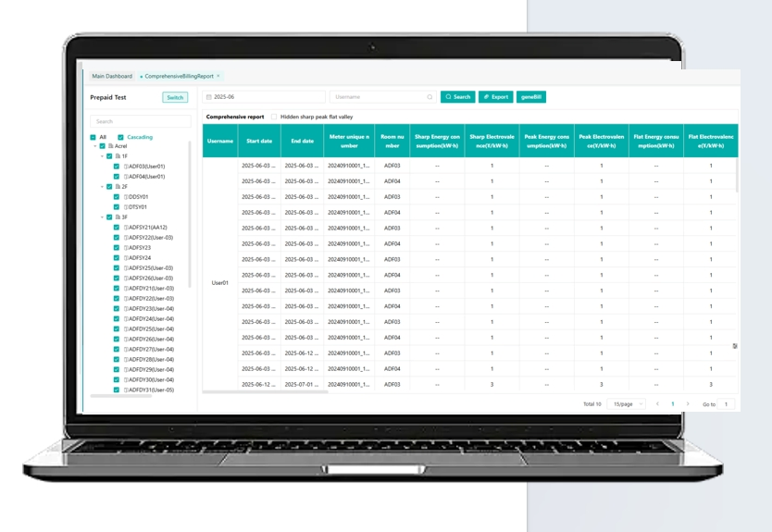Click the magnifier icon inside Username field
This screenshot has width=772, height=532.
point(430,97)
